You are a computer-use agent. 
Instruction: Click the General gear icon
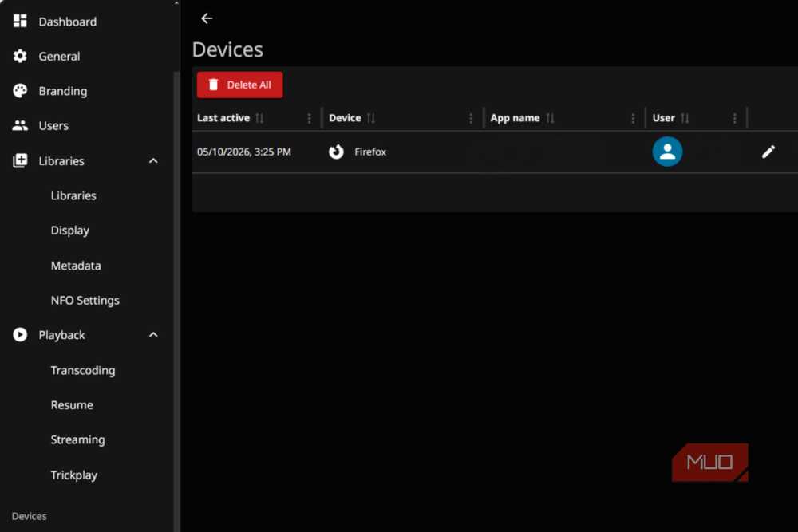tap(20, 56)
